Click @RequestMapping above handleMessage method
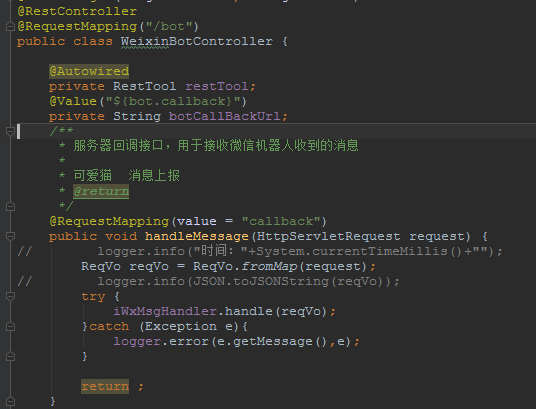Image resolution: width=536 pixels, height=409 pixels. click(x=109, y=221)
